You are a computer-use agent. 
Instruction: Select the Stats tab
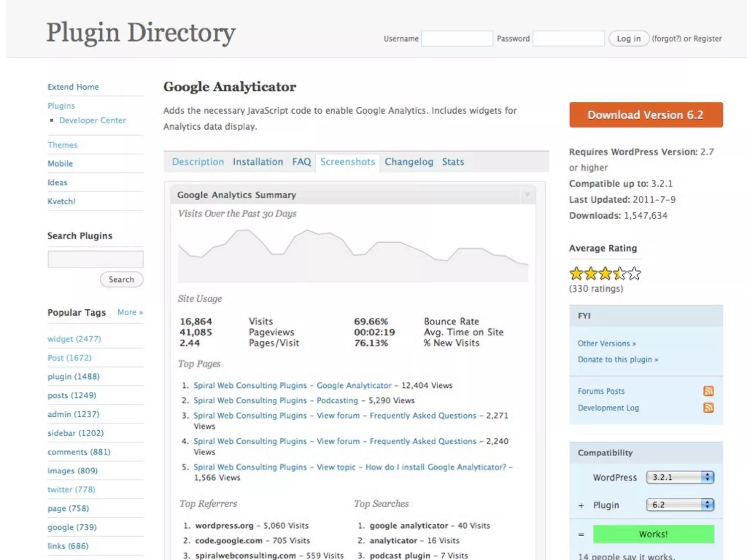453,162
